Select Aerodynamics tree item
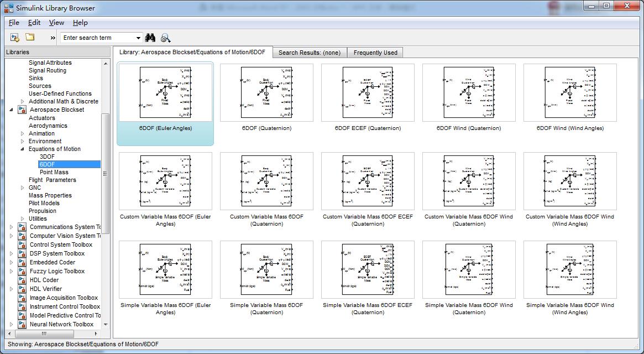The height and width of the screenshot is (354, 644). [48, 126]
